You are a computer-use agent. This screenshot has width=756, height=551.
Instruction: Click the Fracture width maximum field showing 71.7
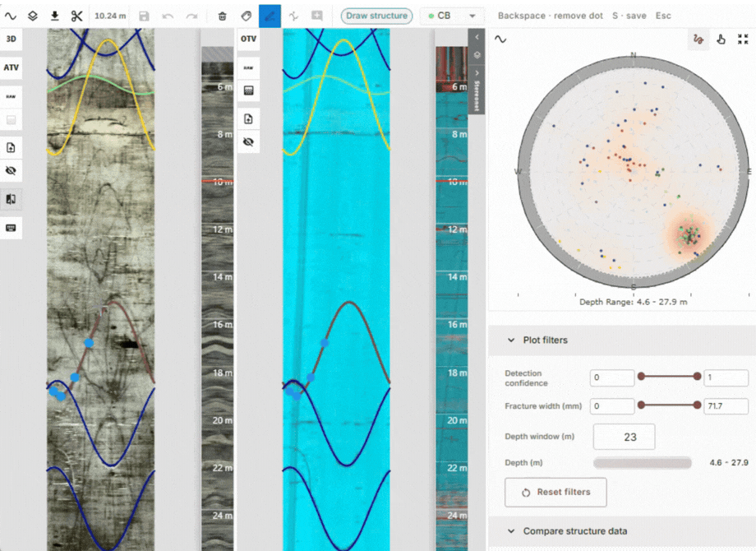click(726, 405)
